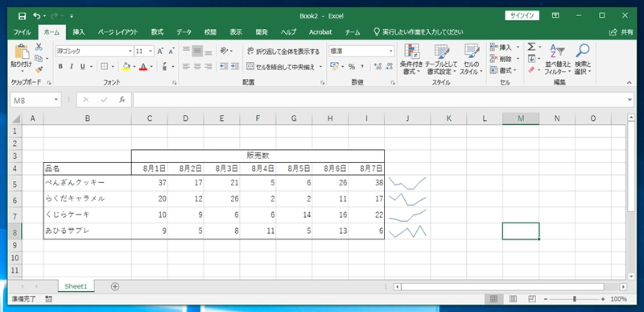
Task: Open the Merge and Center dropdown arrow
Action: click(x=320, y=66)
